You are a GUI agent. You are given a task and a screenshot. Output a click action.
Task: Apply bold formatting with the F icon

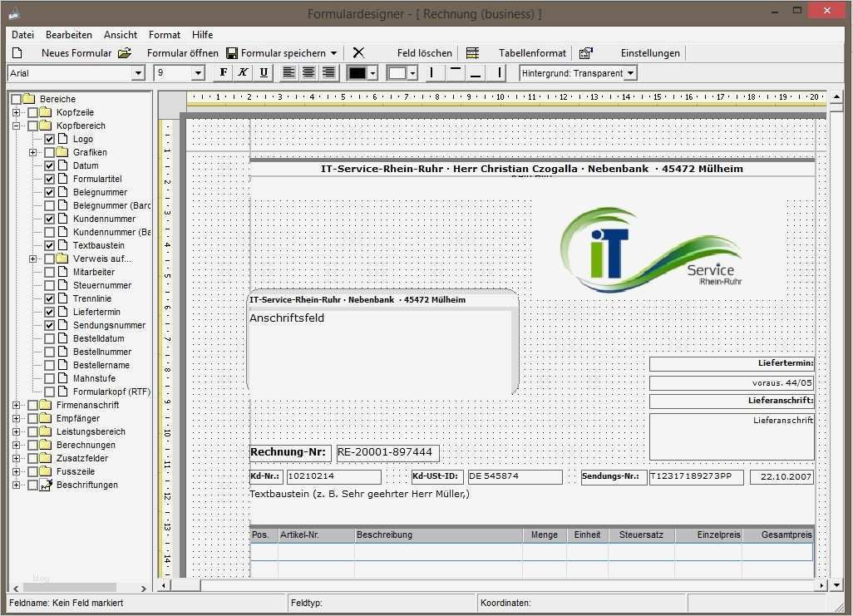(222, 72)
